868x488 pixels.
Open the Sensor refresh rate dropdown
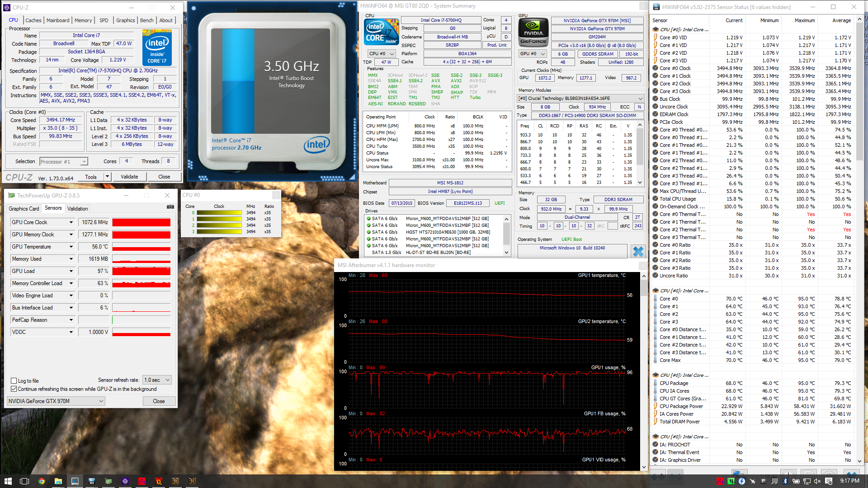tap(157, 380)
